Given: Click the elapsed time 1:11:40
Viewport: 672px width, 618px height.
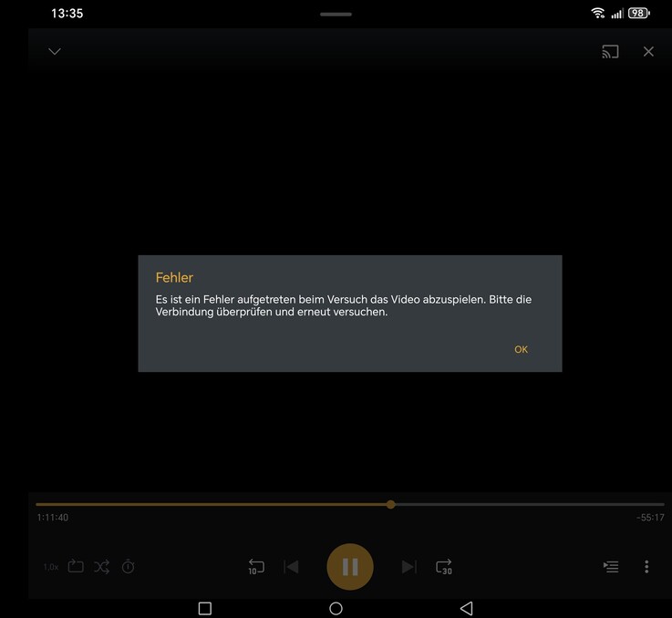Looking at the screenshot, I should coord(52,518).
